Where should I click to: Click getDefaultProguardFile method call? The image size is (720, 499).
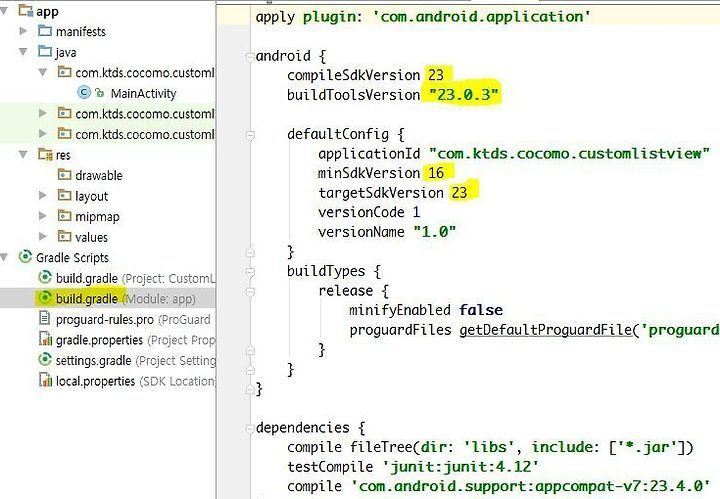pos(546,330)
